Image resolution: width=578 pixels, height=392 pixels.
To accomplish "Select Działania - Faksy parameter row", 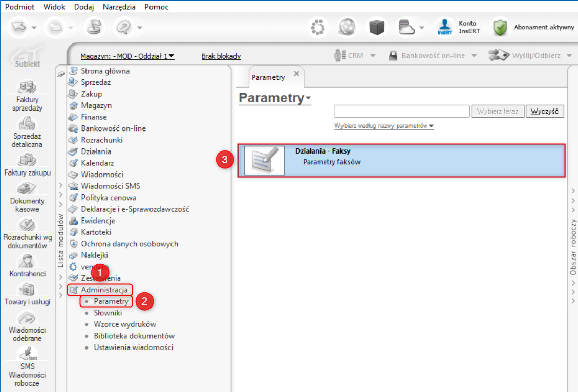I will [401, 160].
